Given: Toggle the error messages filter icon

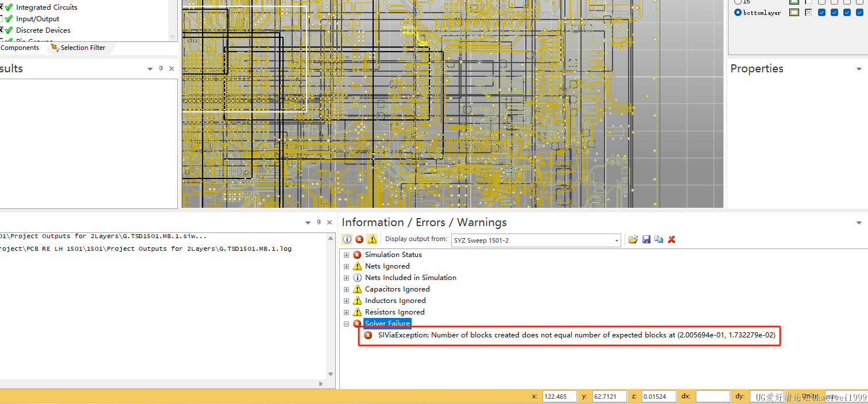Looking at the screenshot, I should tap(359, 239).
